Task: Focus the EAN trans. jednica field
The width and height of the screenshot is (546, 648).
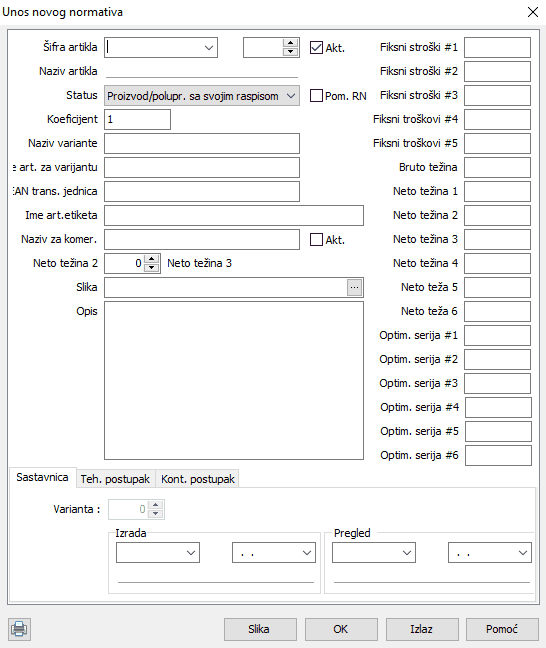Action: click(202, 191)
